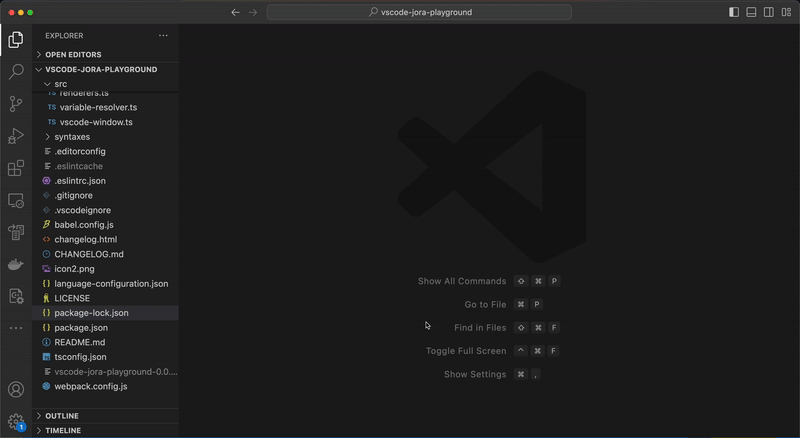Click the vscode-jora-playground command center search

(x=419, y=12)
